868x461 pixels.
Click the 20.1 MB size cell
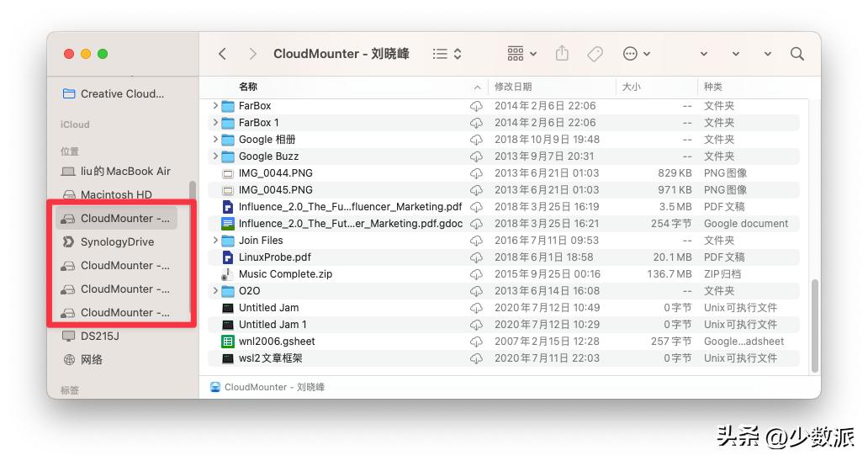(672, 257)
